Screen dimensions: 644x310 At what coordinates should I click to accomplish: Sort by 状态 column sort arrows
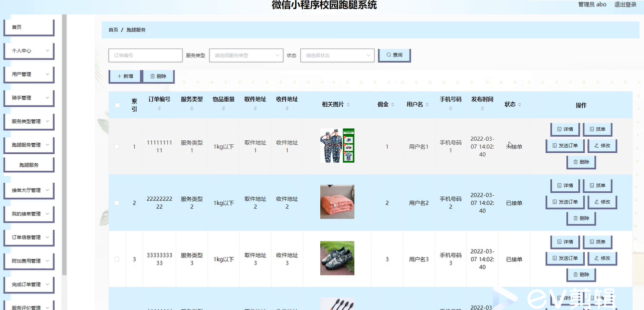tap(520, 105)
